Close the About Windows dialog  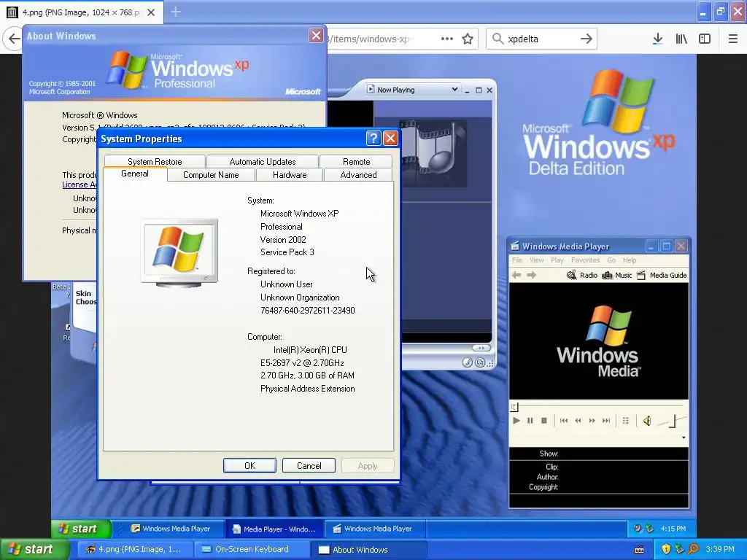click(x=316, y=36)
